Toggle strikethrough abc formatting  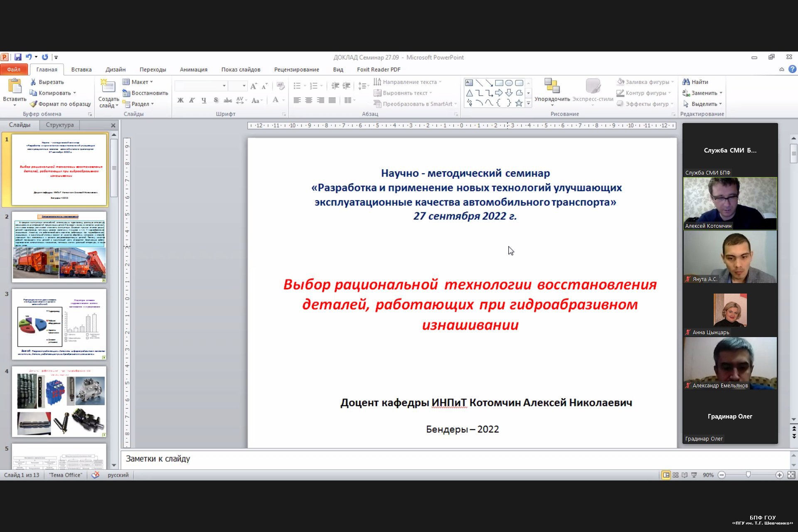[228, 100]
